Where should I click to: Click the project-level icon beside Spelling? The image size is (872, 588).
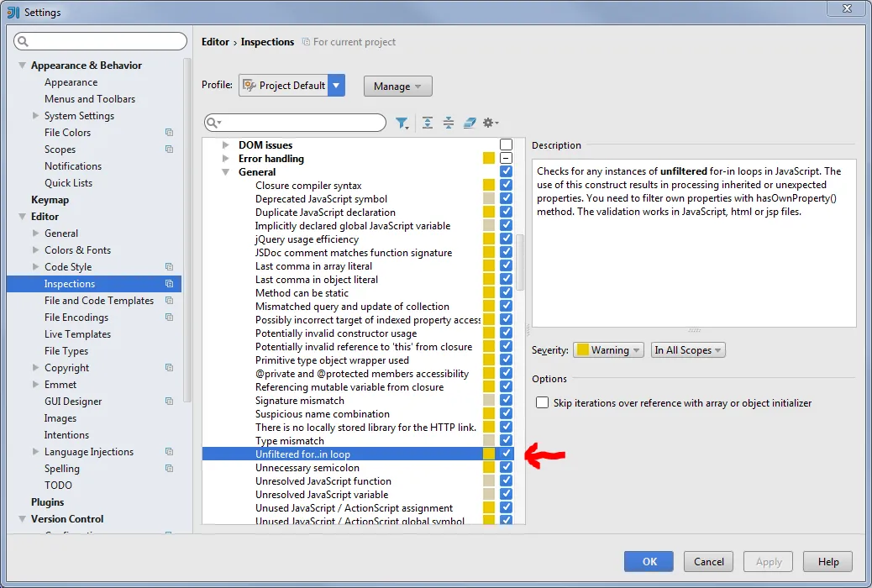pos(169,469)
